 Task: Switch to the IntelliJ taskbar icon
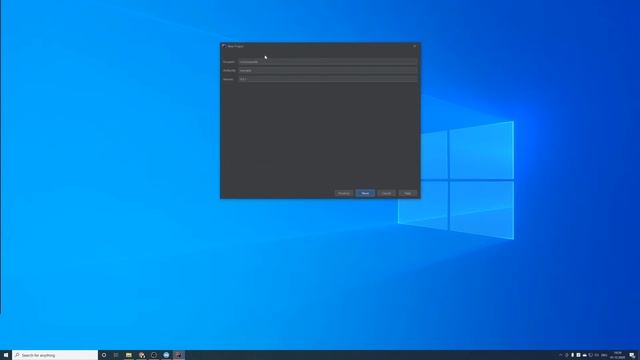pos(178,355)
